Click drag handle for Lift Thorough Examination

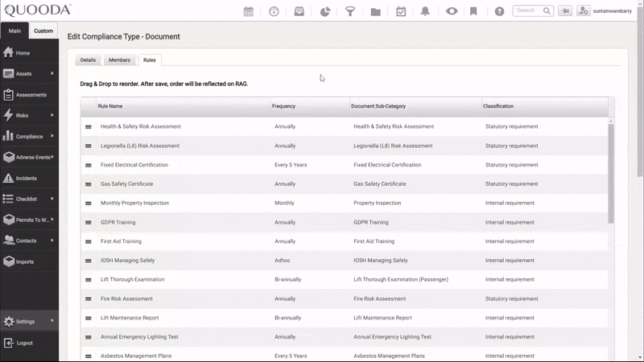click(x=89, y=280)
